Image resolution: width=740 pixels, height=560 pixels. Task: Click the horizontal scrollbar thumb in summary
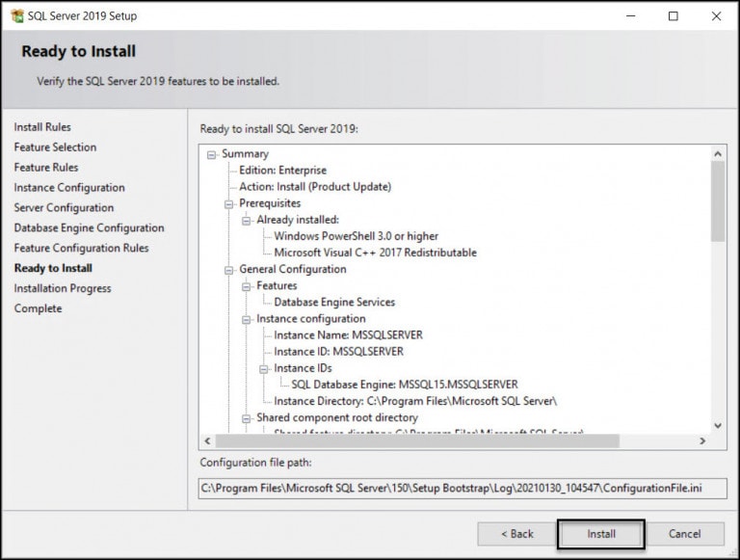[x=417, y=441]
